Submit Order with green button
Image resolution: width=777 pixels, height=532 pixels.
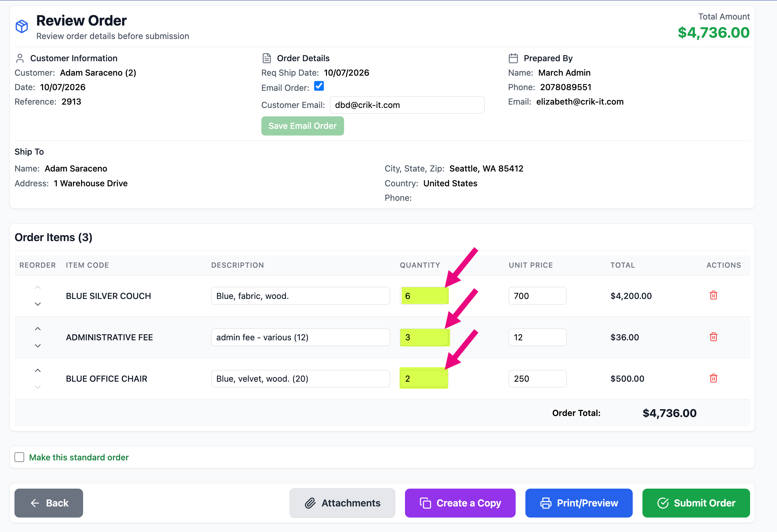coord(696,503)
